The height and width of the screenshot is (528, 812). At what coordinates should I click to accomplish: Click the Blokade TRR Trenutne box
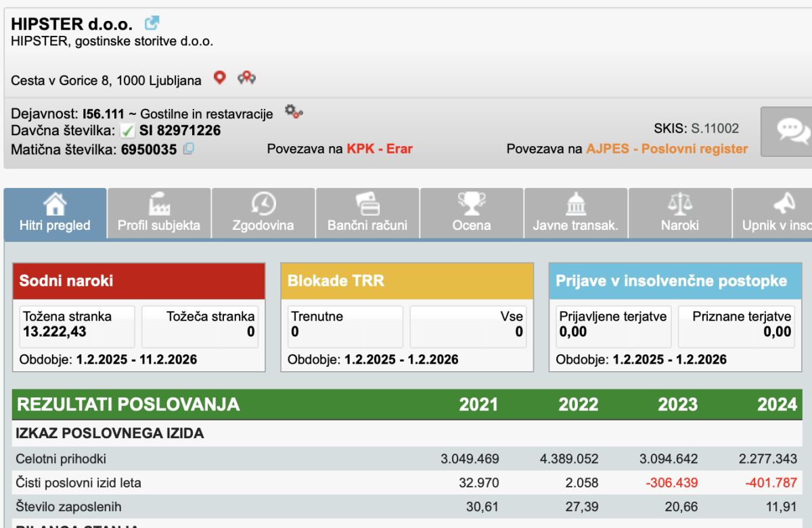pyautogui.click(x=345, y=325)
